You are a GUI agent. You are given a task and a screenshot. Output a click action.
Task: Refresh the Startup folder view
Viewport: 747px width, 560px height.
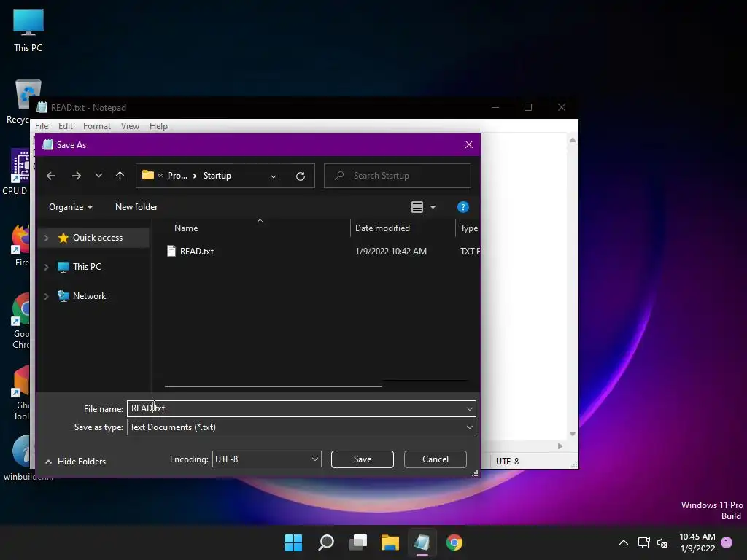(x=300, y=176)
